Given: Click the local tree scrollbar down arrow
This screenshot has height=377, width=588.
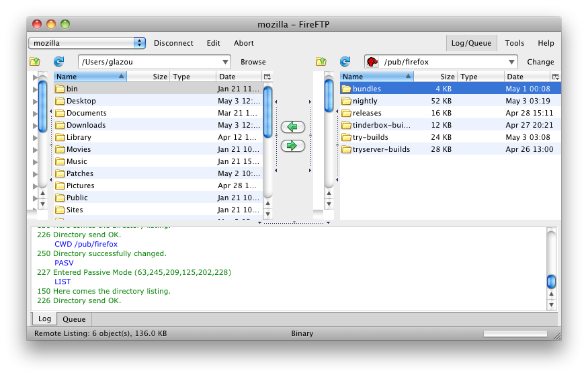Looking at the screenshot, I should (43, 204).
